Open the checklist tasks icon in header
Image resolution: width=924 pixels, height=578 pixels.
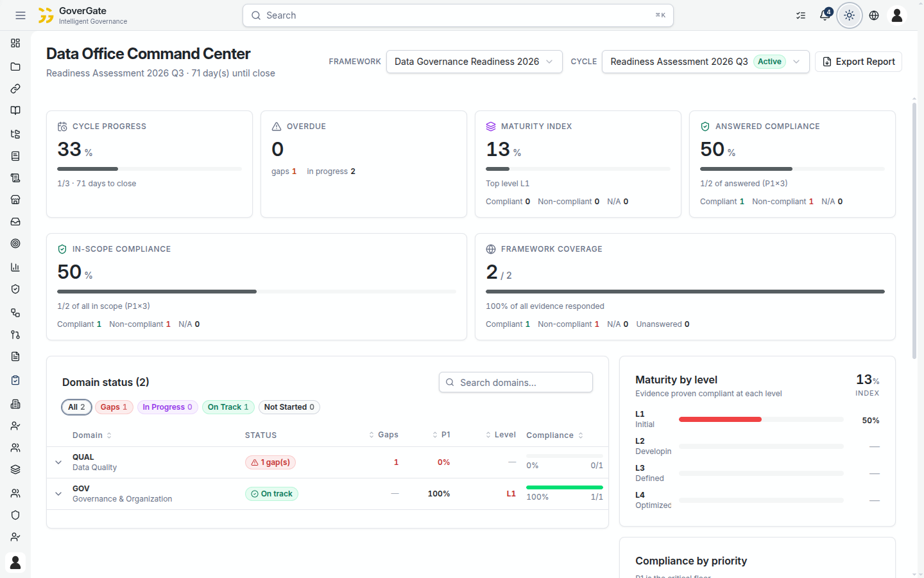[801, 15]
